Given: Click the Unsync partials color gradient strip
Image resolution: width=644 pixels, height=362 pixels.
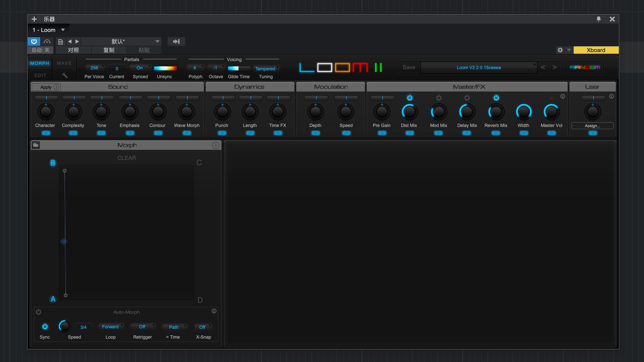Looking at the screenshot, I should (165, 68).
